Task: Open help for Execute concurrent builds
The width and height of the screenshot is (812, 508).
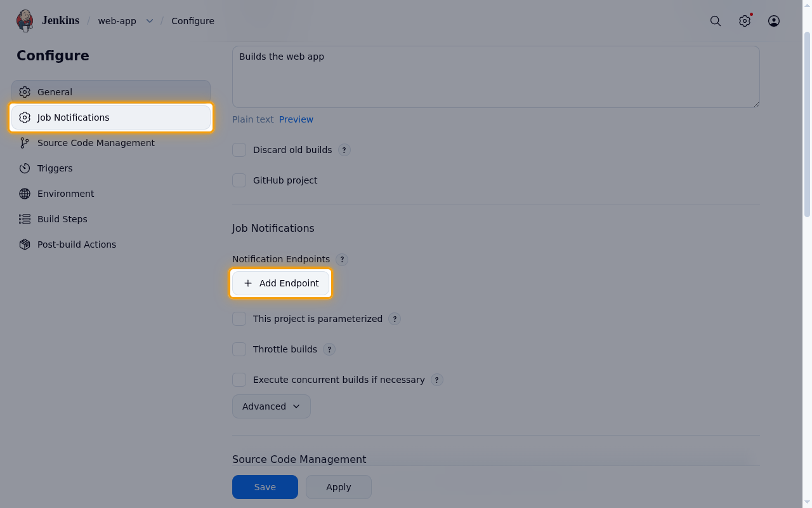Action: 436,380
